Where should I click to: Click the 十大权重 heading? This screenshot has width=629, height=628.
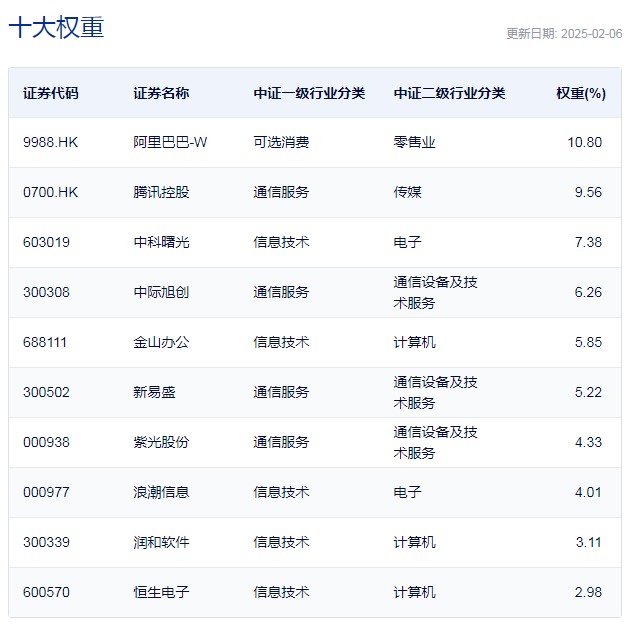[x=56, y=27]
